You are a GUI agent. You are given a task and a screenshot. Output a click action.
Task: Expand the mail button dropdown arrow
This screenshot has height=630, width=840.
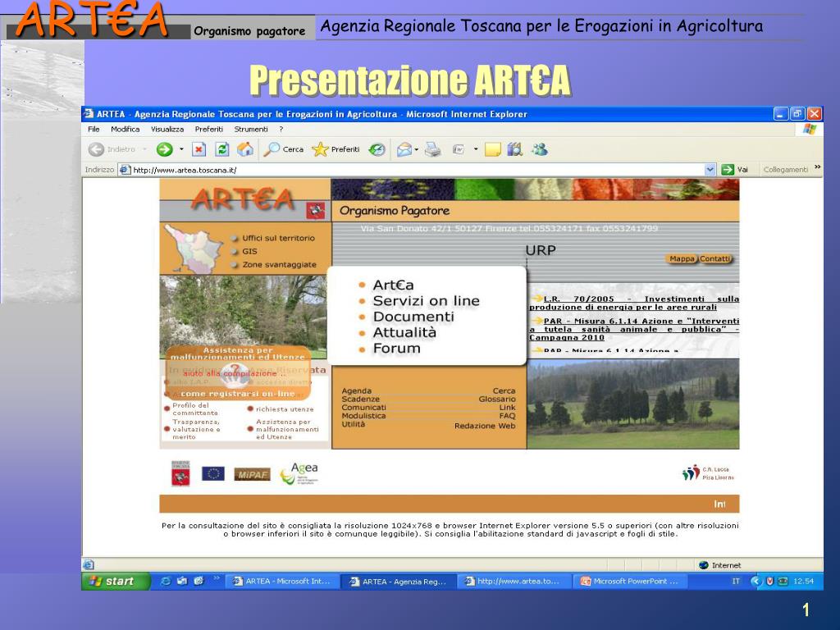pyautogui.click(x=416, y=149)
